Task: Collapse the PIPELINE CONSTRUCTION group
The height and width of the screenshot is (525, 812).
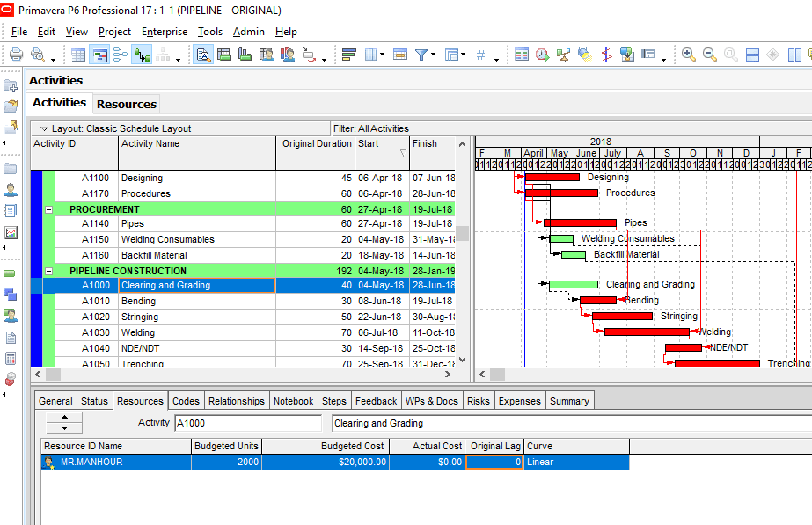Action: (48, 271)
